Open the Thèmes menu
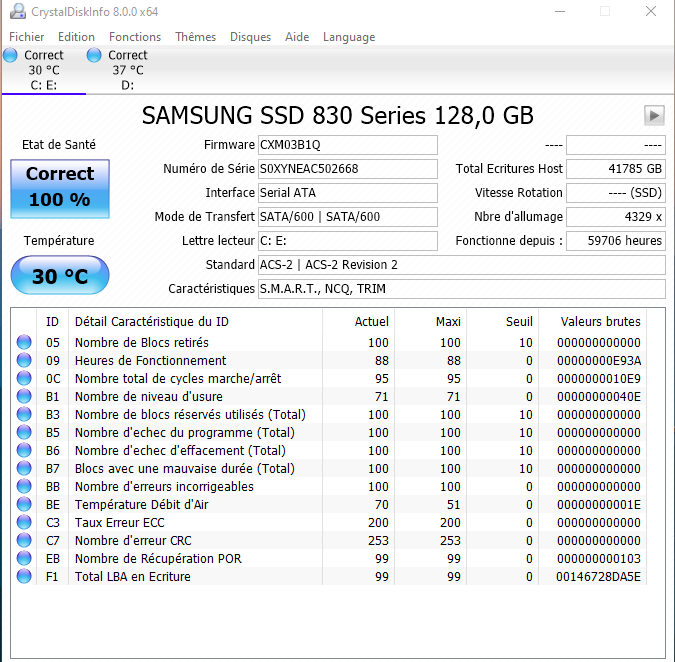 click(x=195, y=37)
